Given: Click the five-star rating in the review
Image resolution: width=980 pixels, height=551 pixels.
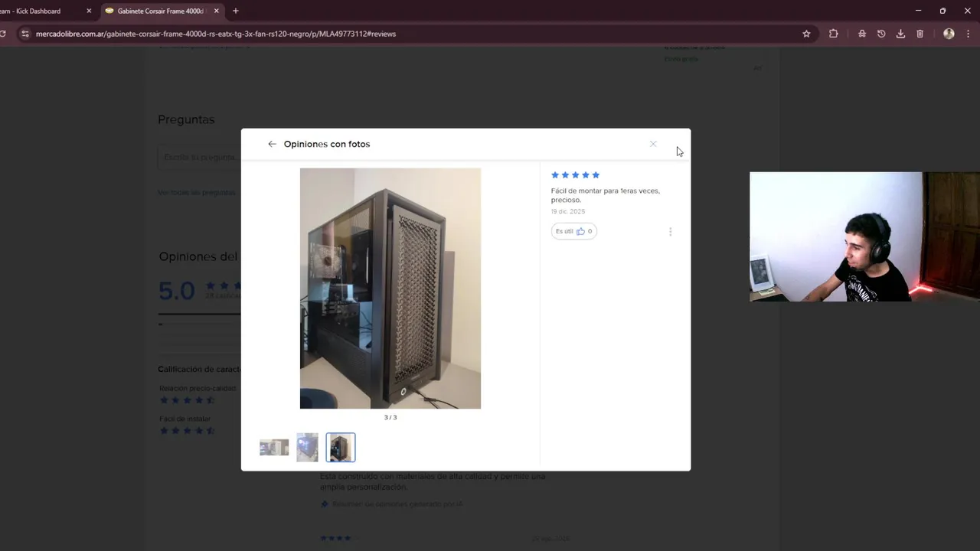Looking at the screenshot, I should click(x=576, y=175).
